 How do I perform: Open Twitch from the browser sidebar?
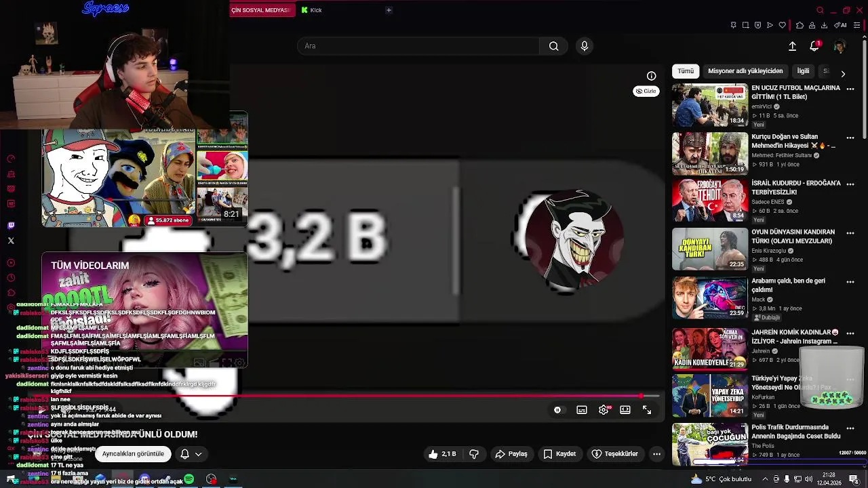pos(11,226)
